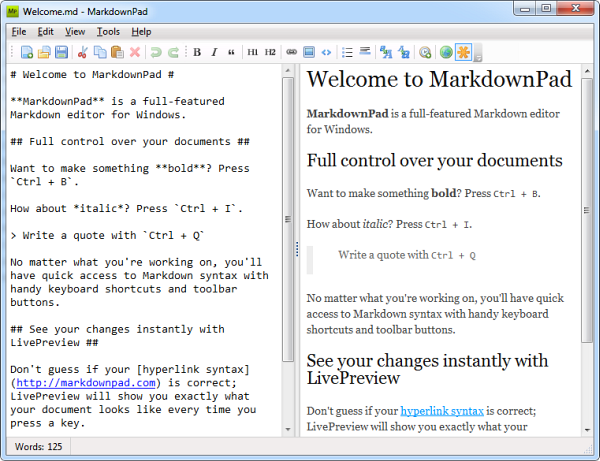
Task: Copy selection using the Copy icon
Action: [100, 52]
